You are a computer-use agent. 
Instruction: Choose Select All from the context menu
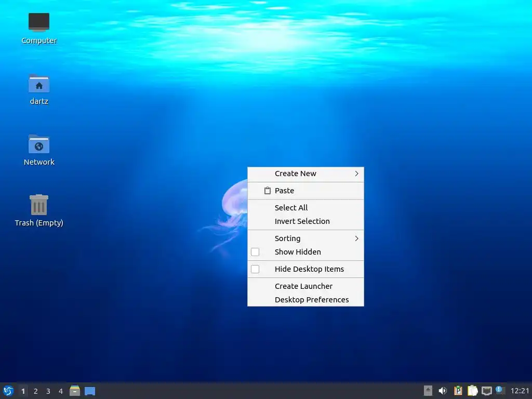pos(305,208)
